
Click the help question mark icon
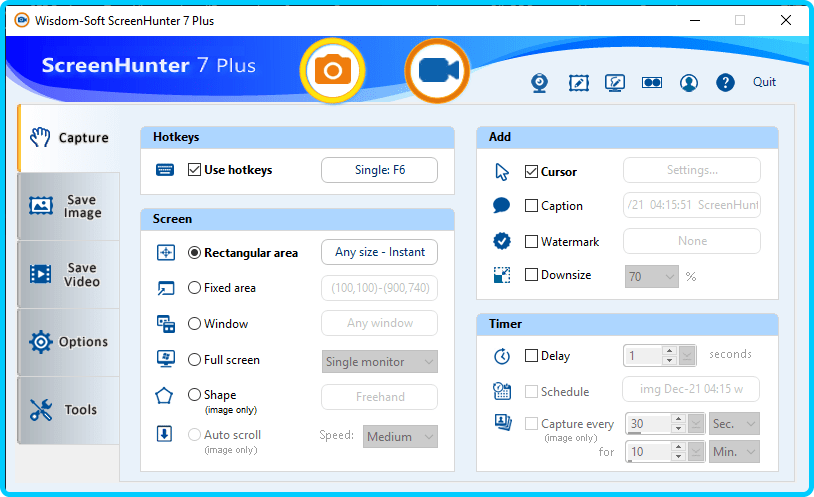(x=725, y=83)
